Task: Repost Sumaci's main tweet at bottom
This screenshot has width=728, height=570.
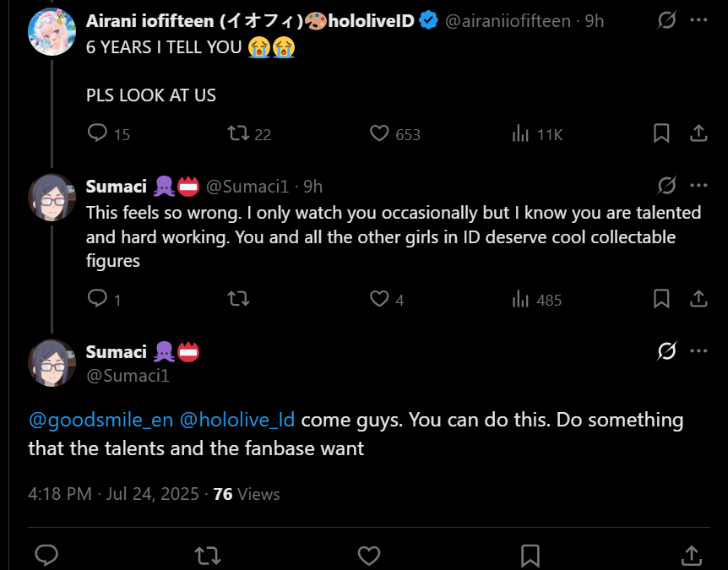Action: click(x=208, y=555)
